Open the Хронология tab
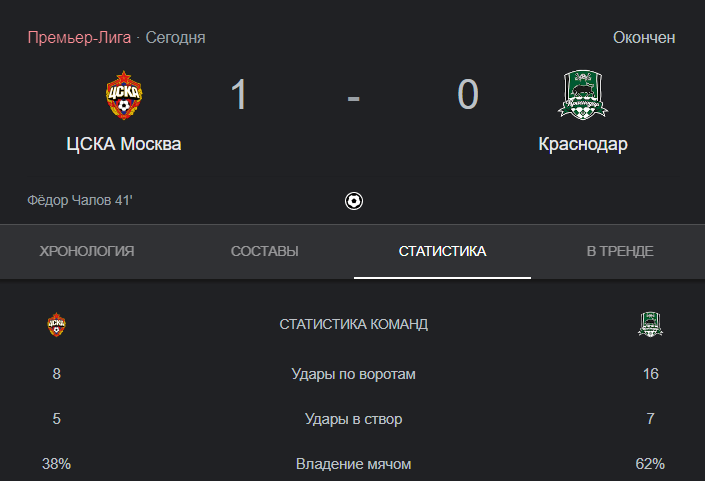 point(87,251)
